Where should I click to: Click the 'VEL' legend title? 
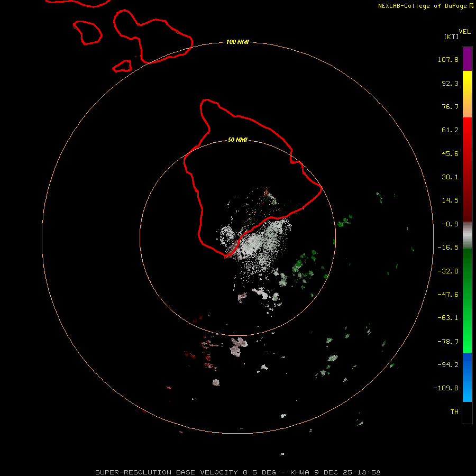click(x=464, y=32)
